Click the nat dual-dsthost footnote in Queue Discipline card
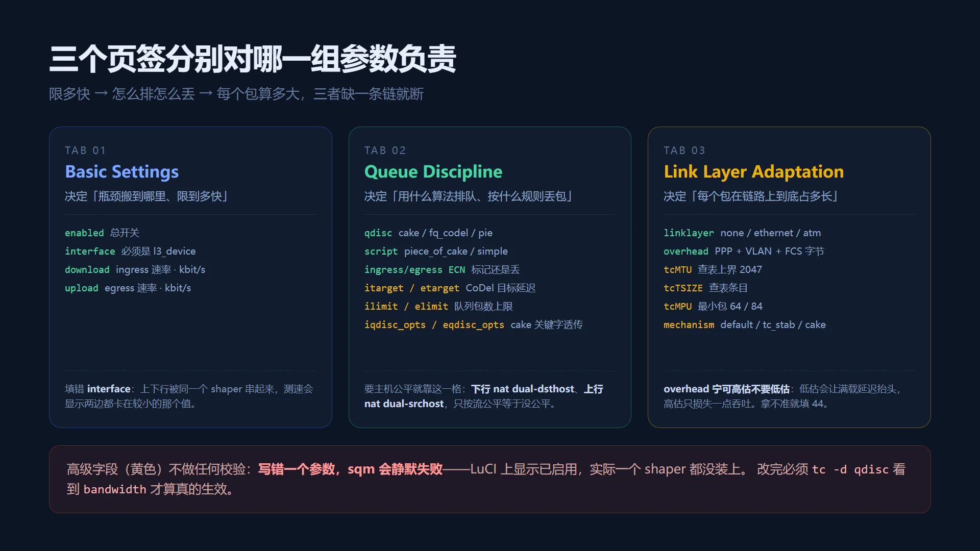 [x=484, y=396]
